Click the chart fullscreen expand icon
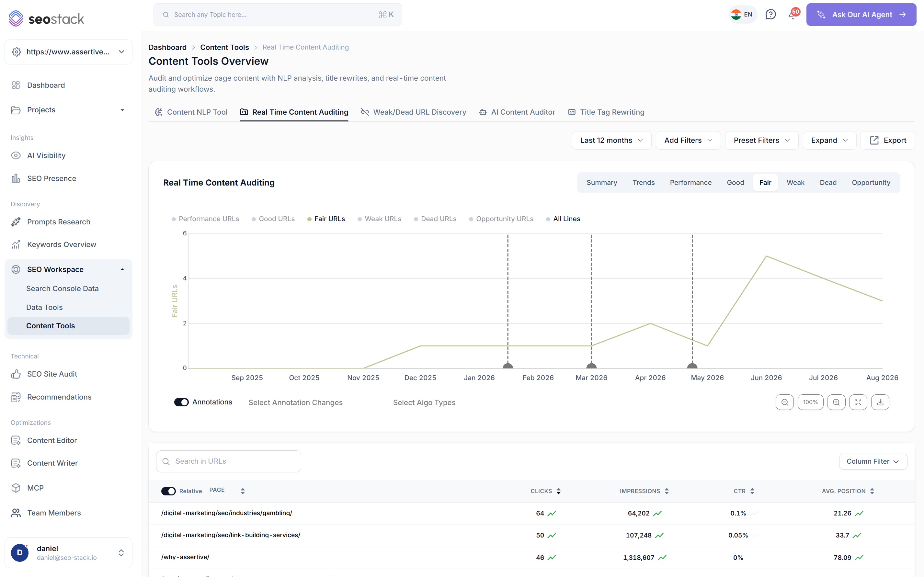The height and width of the screenshot is (577, 924). click(858, 402)
